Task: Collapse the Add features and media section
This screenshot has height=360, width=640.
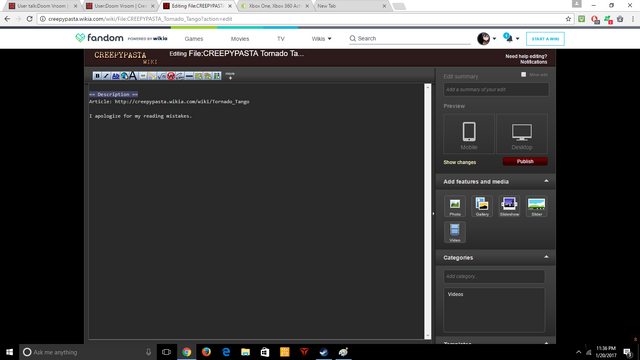Action: coord(546,181)
